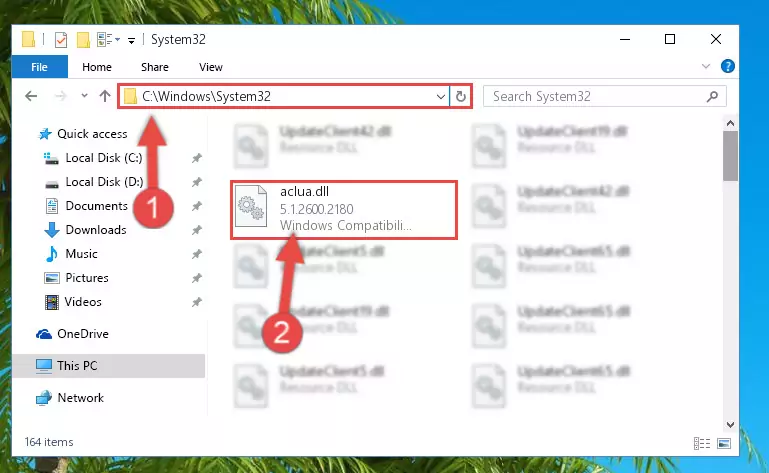Open Pictures in Quick access
This screenshot has width=769, height=473.
coord(87,278)
